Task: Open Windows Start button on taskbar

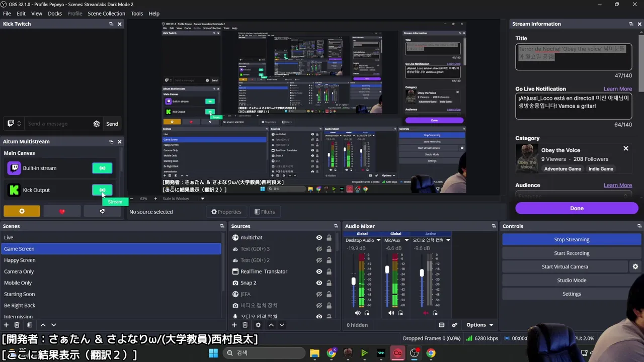Action: (213, 353)
